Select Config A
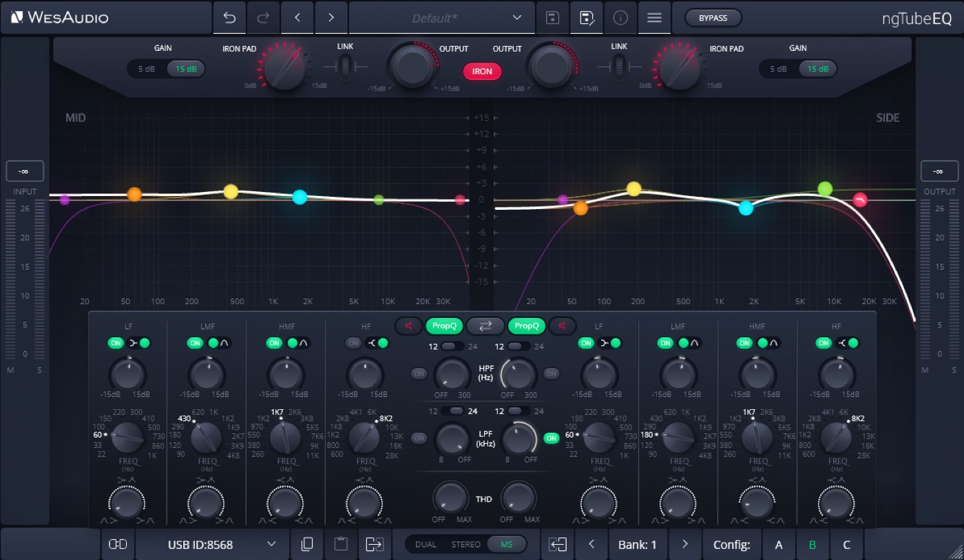964x560 pixels. [779, 545]
